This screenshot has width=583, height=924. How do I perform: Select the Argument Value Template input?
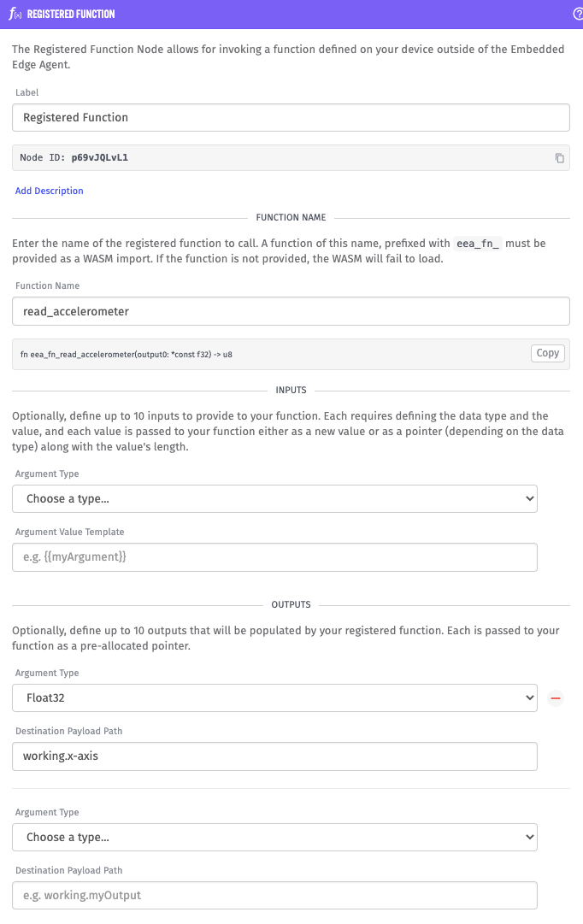coord(274,556)
